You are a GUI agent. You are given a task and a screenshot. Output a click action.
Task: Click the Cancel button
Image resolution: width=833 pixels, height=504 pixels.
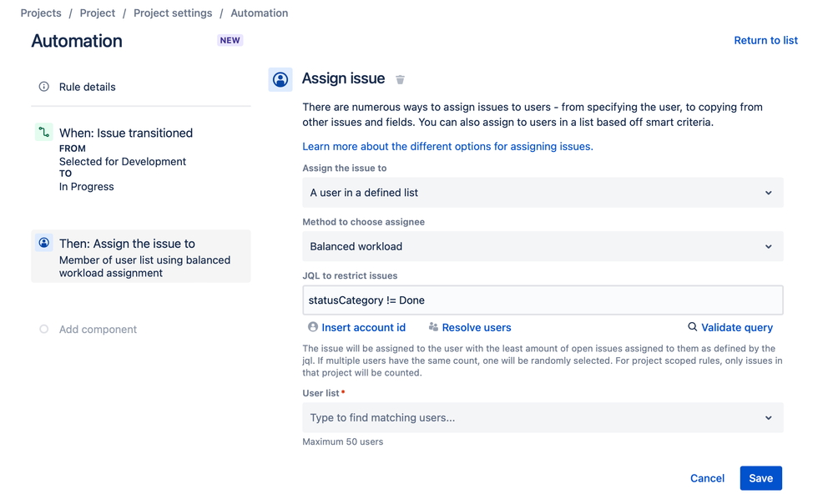pyautogui.click(x=707, y=478)
